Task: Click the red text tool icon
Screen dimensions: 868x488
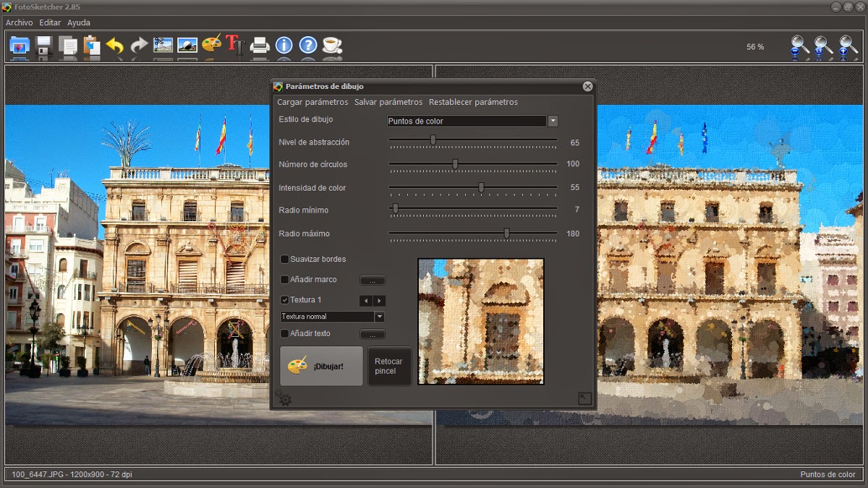Action: [x=235, y=45]
